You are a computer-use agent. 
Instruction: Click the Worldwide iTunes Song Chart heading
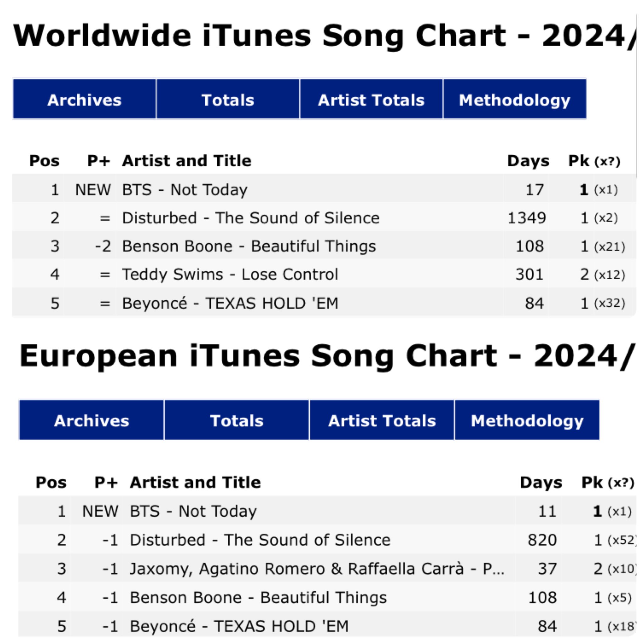click(323, 36)
